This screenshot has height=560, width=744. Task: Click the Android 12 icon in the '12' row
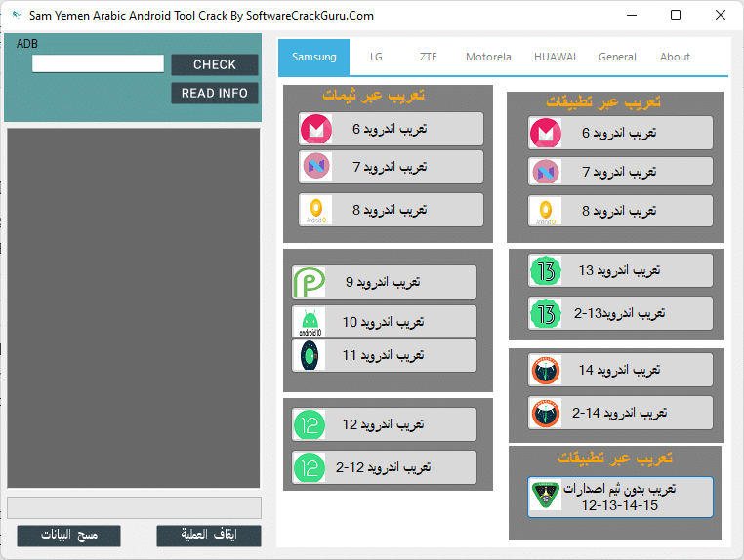[x=310, y=424]
